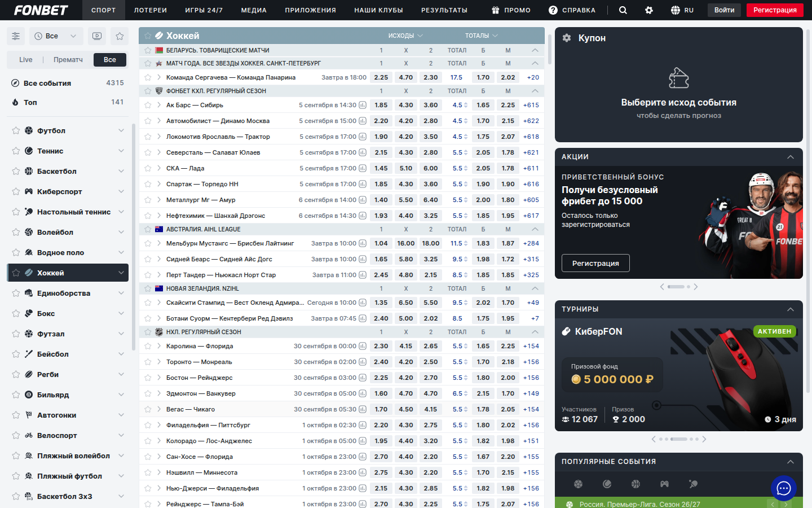Image resolution: width=812 pixels, height=508 pixels.
Task: Show next promotion banner arrow
Action: pyautogui.click(x=696, y=287)
